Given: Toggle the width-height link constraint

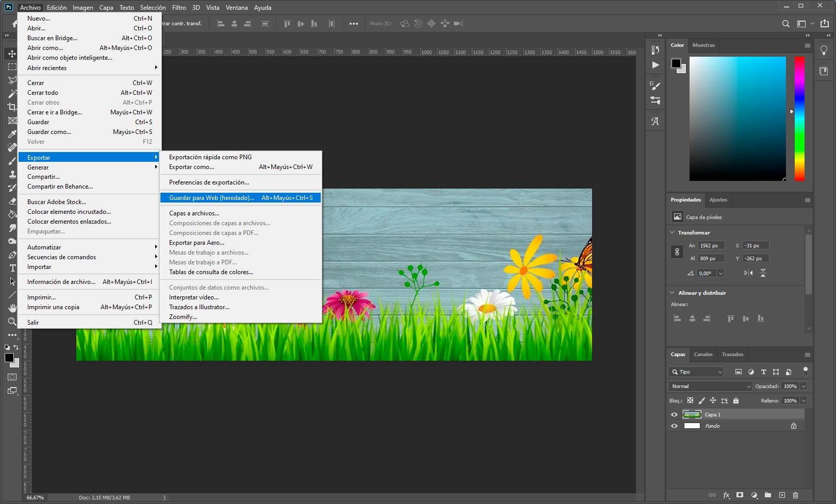Looking at the screenshot, I should (x=677, y=252).
